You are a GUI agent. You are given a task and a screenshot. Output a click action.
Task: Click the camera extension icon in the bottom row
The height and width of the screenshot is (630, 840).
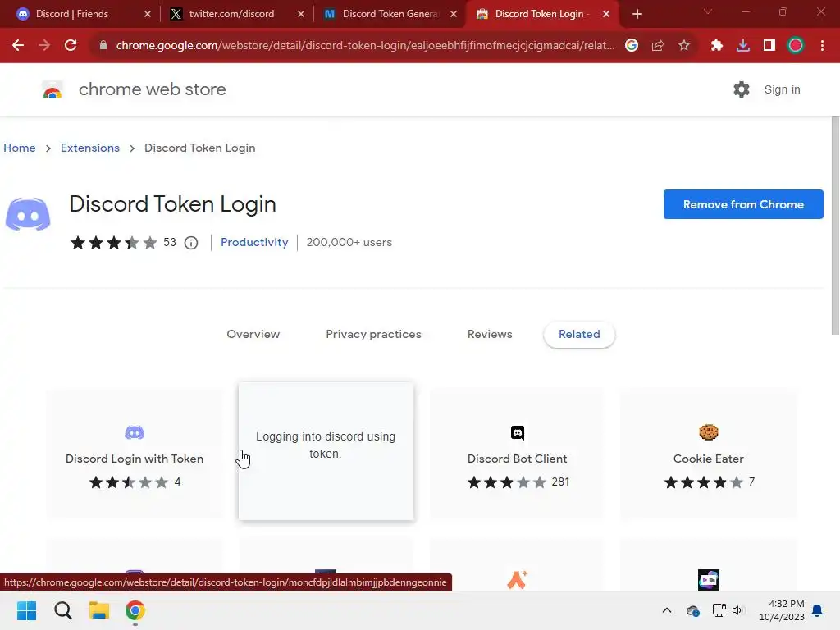point(709,580)
